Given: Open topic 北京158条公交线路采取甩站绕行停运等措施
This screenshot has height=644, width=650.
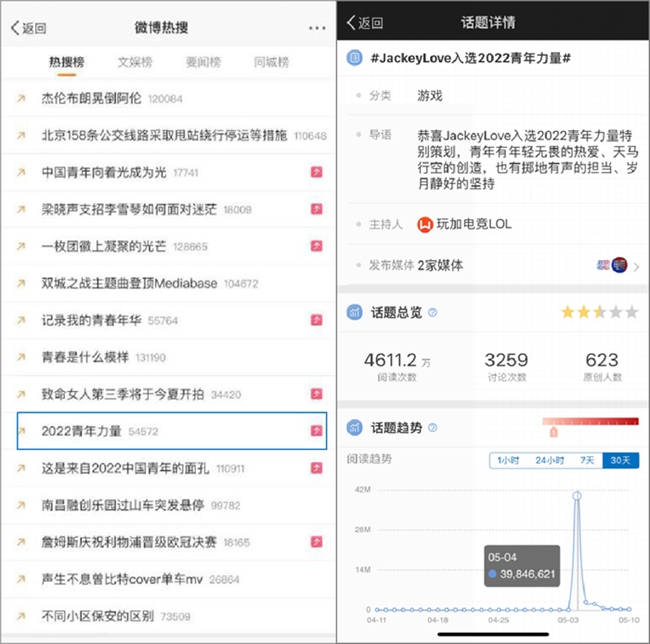Looking at the screenshot, I should [168, 136].
